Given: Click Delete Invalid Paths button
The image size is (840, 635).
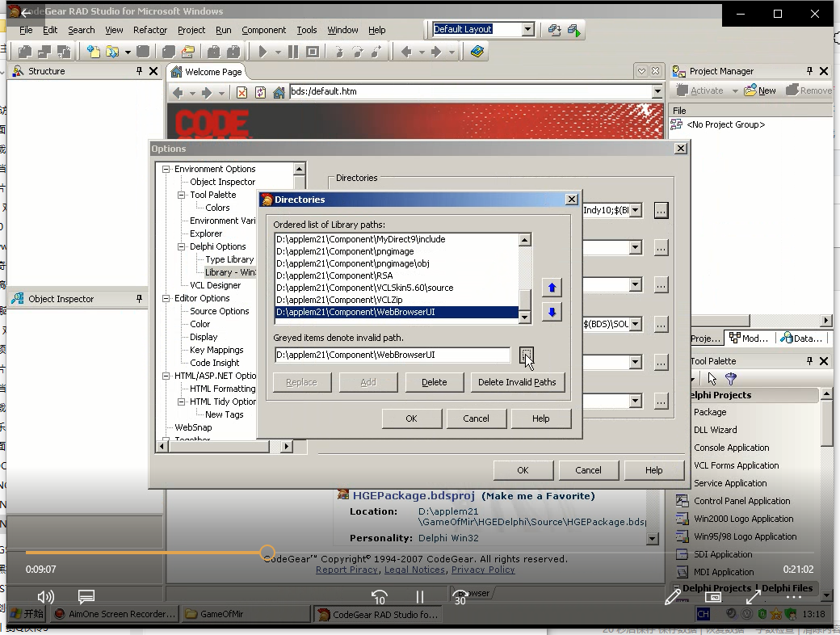Looking at the screenshot, I should click(517, 382).
